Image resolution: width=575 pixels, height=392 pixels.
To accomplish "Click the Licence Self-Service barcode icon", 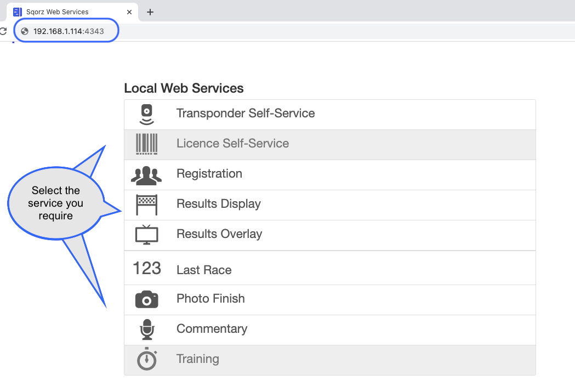I will [147, 144].
